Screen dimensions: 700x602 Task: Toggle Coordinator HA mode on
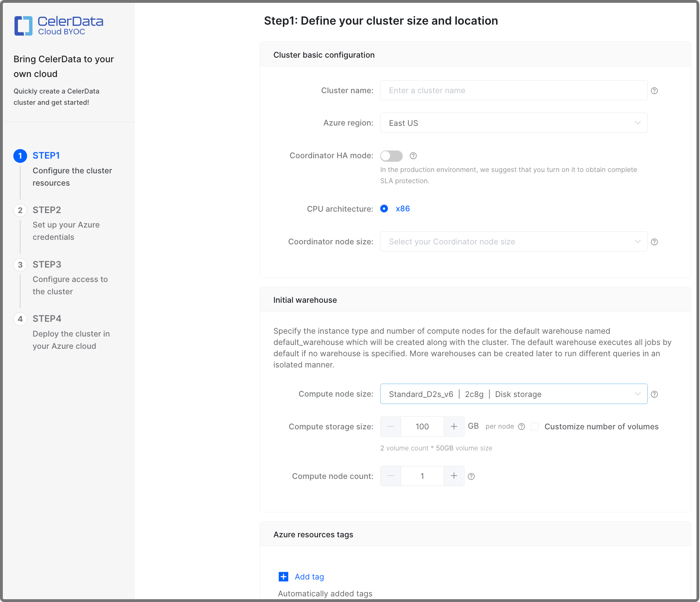click(391, 156)
